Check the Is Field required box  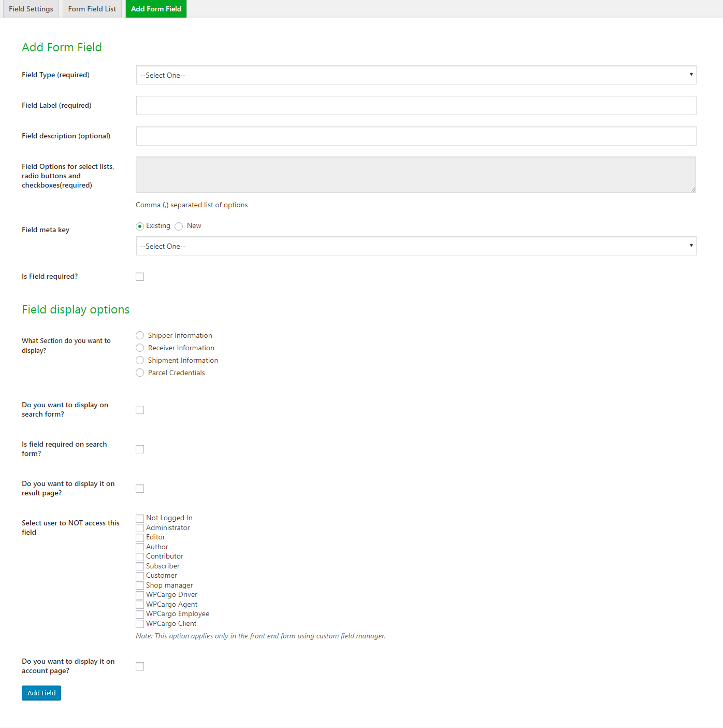(x=140, y=277)
